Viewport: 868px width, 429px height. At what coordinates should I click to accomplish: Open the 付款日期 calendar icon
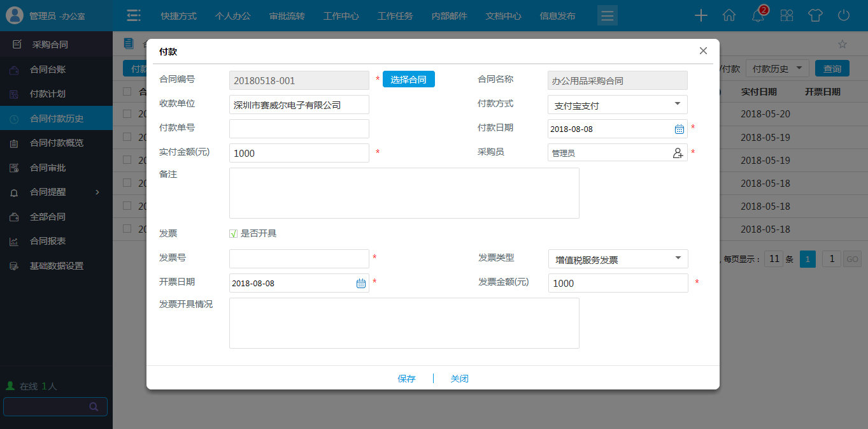click(678, 129)
